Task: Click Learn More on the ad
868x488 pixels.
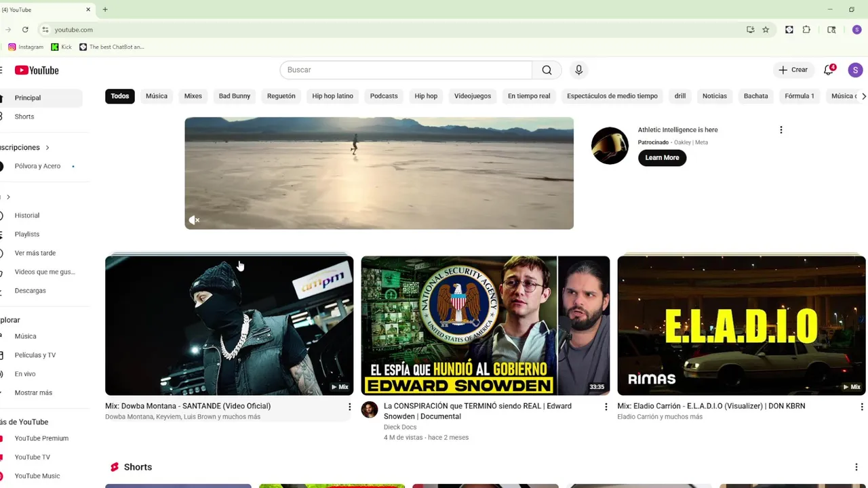Action: [x=662, y=158]
